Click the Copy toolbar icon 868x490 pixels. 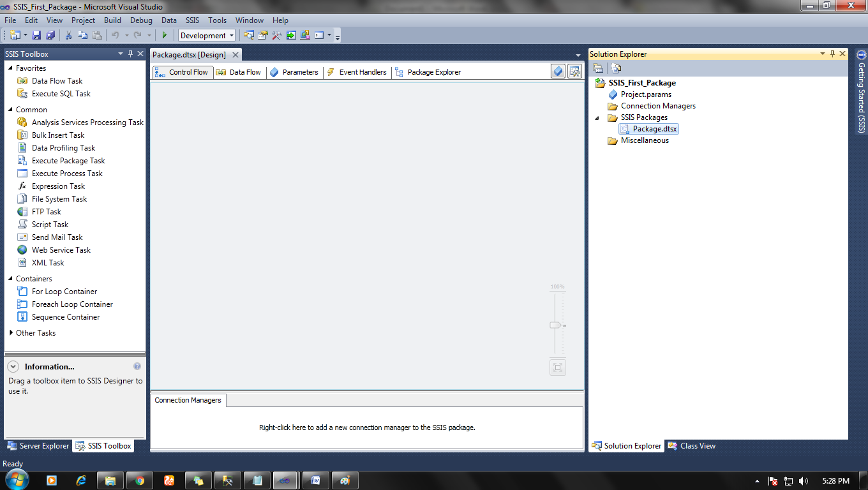82,35
